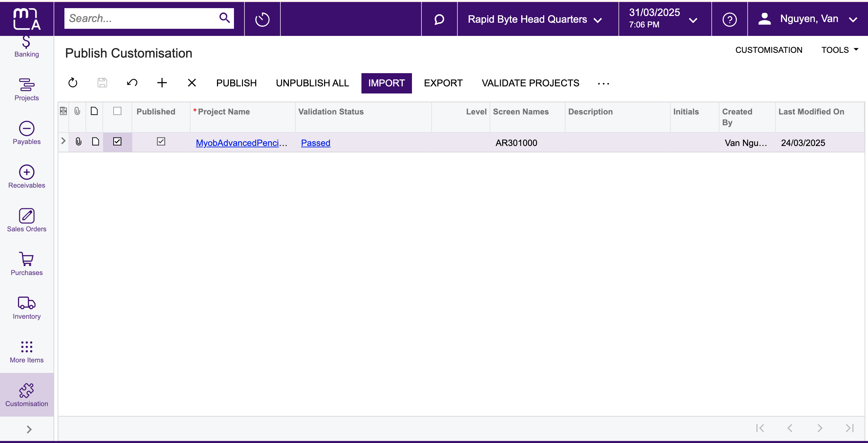This screenshot has height=443, width=868.
Task: Open More Items in the sidebar
Action: coord(27,352)
